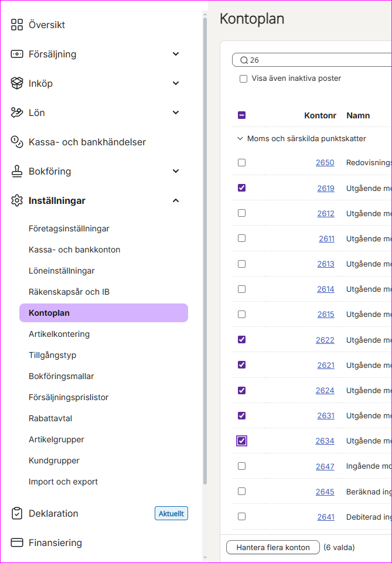Viewport: 392px width, 563px height.
Task: Open Rabattavtal page
Action: (50, 419)
